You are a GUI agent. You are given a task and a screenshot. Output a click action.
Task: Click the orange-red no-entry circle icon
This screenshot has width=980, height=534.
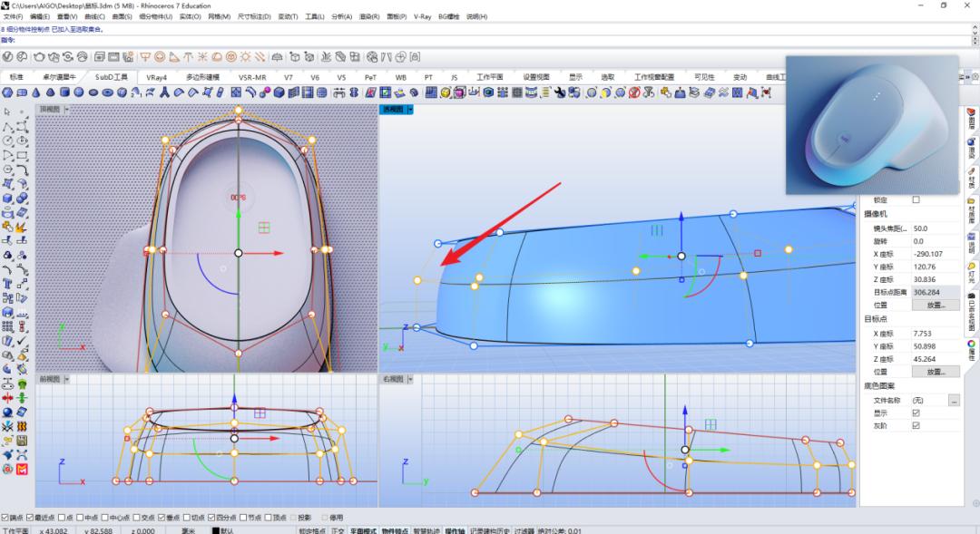(x=634, y=92)
